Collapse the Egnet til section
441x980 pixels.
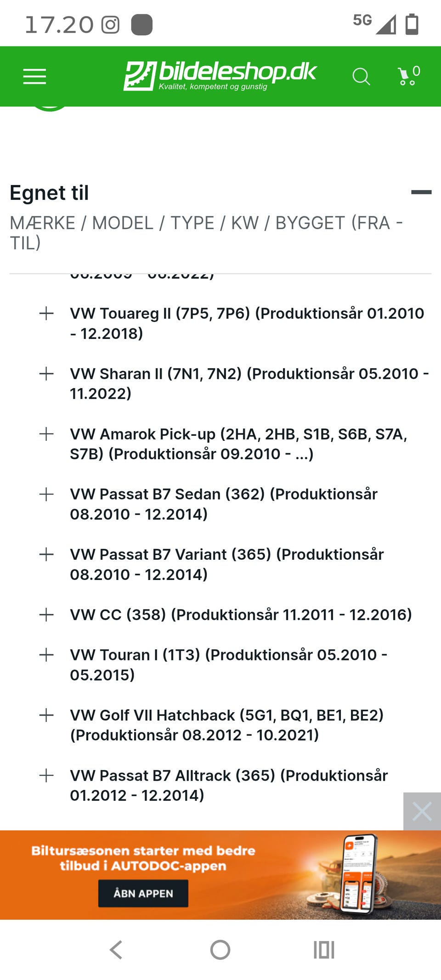click(421, 192)
